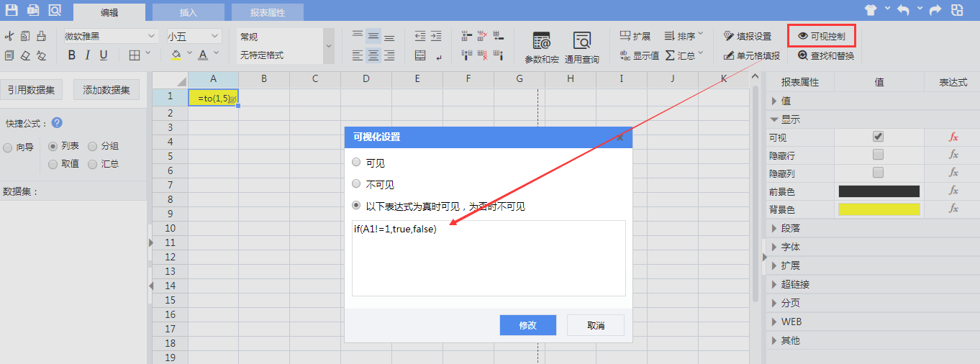Toggle bold formatting
The height and width of the screenshot is (364, 980).
click(x=71, y=55)
